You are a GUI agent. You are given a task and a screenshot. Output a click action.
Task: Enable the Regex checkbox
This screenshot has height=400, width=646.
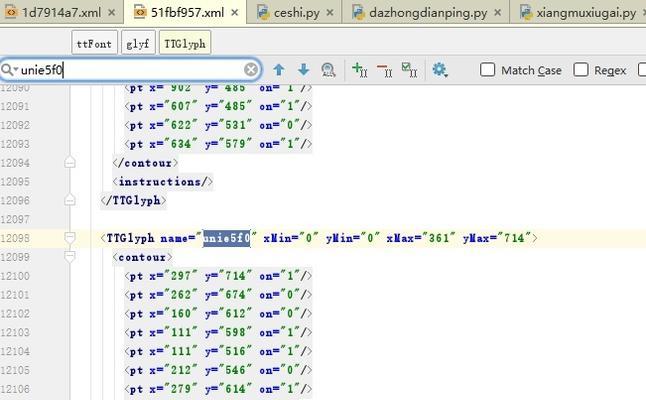[x=580, y=70]
